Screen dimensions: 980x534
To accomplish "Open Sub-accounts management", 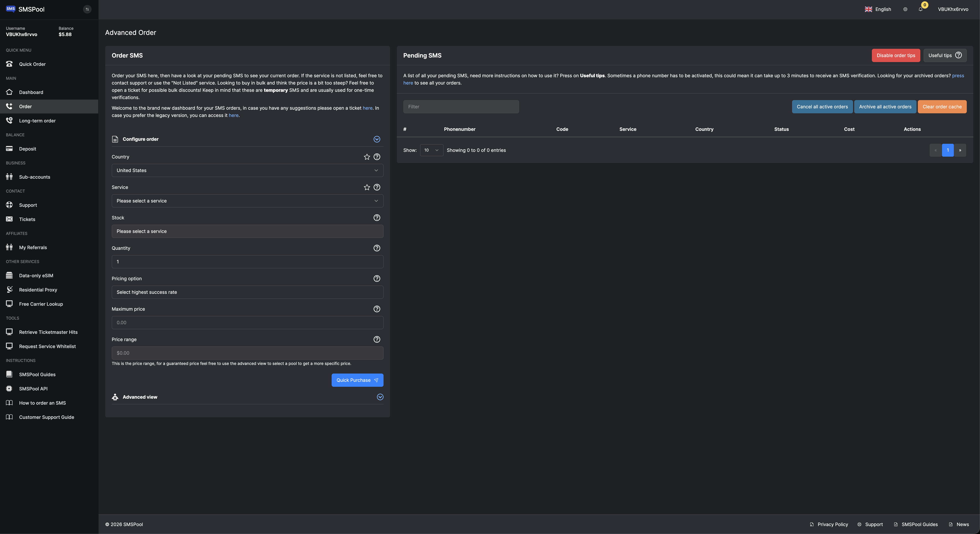I will pyautogui.click(x=35, y=177).
